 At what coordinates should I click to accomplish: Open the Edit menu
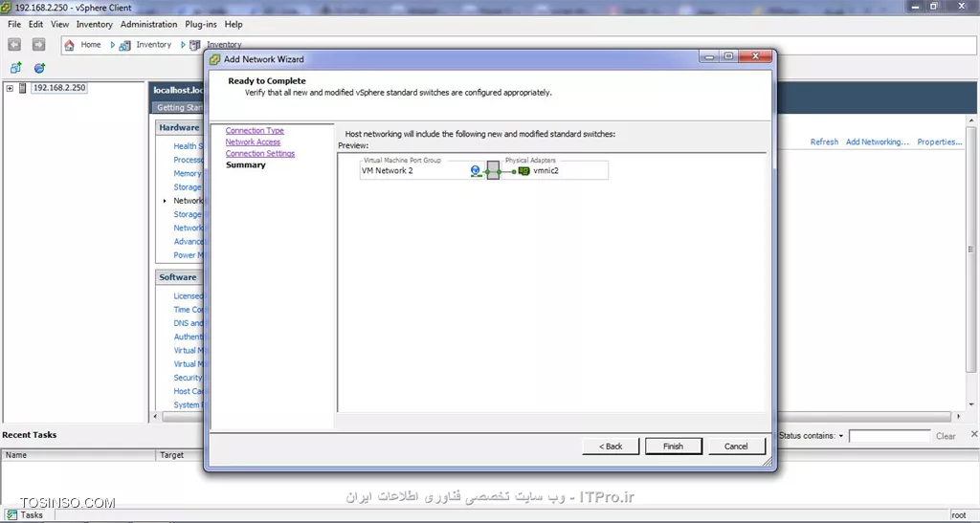tap(35, 24)
